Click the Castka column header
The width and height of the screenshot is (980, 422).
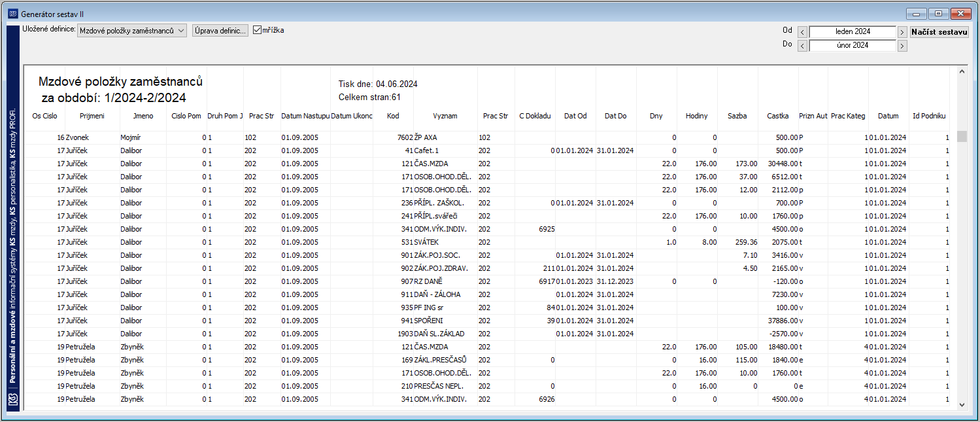(778, 116)
